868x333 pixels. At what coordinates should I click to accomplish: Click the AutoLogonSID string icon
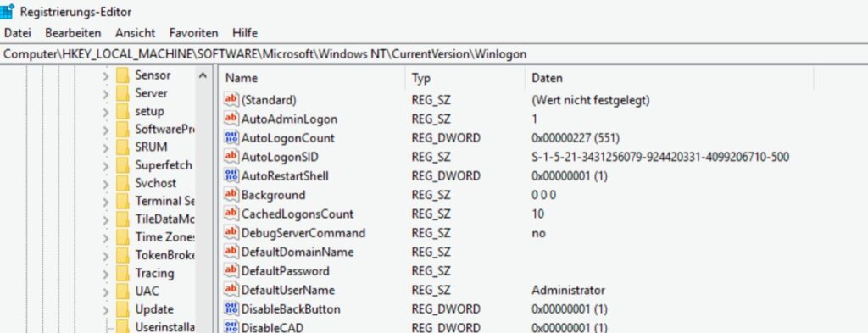(x=231, y=157)
